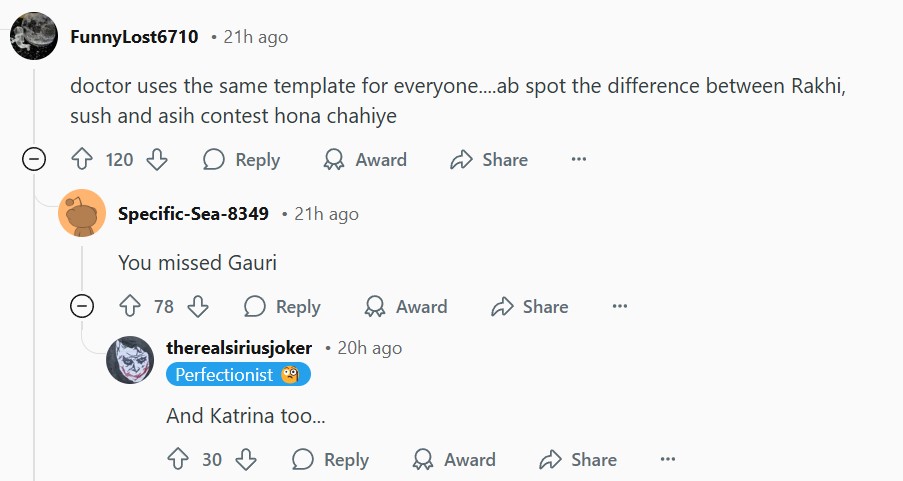This screenshot has height=481, width=903.
Task: Downvote the 'You missed Gauri' comment
Action: [x=198, y=307]
